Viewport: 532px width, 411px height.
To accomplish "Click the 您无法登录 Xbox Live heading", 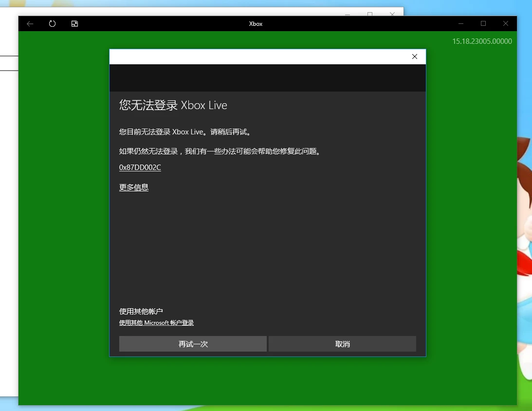I will [173, 105].
